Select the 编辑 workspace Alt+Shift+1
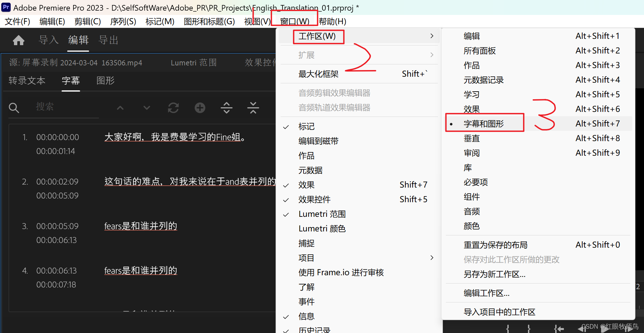The image size is (644, 333). pos(538,36)
